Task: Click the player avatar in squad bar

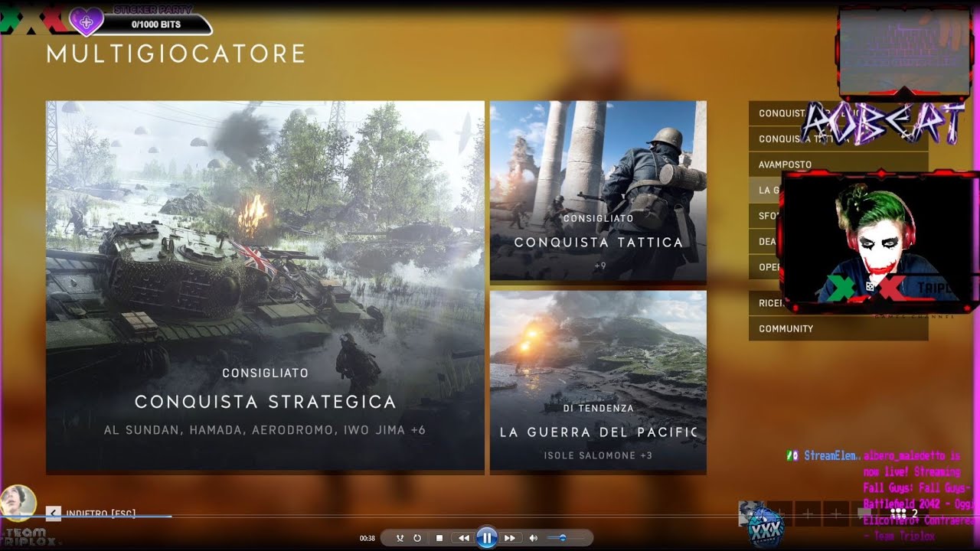Action: click(752, 514)
